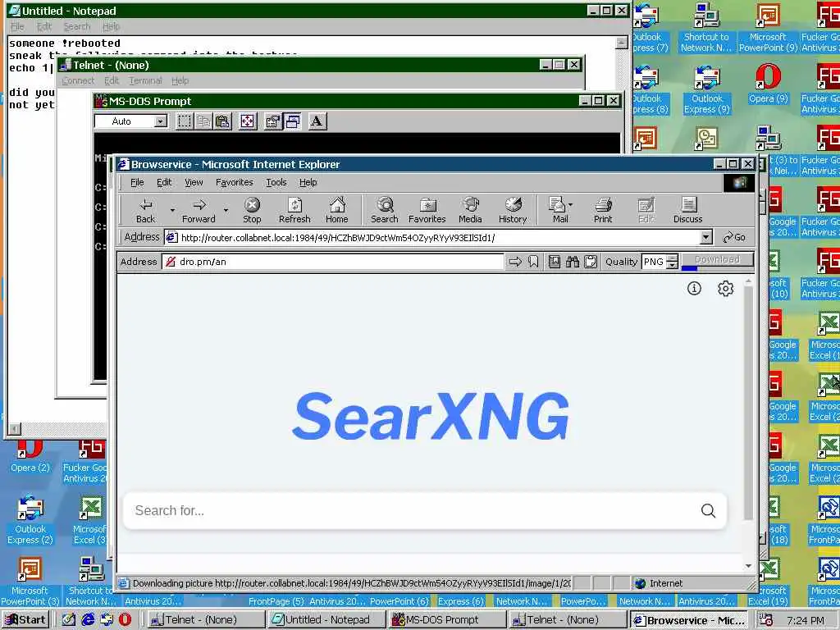The height and width of the screenshot is (630, 840).
Task: Open the IE address bar dropdown
Action: click(x=706, y=237)
